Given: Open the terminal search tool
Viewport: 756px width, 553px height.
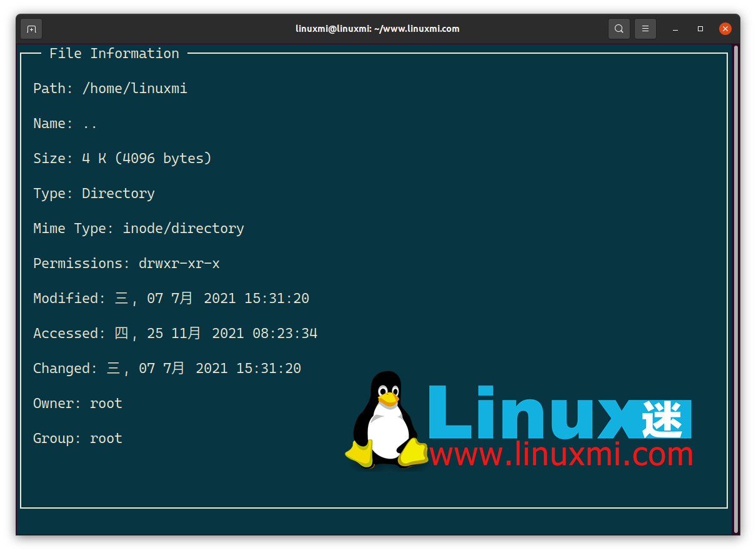Looking at the screenshot, I should [619, 29].
